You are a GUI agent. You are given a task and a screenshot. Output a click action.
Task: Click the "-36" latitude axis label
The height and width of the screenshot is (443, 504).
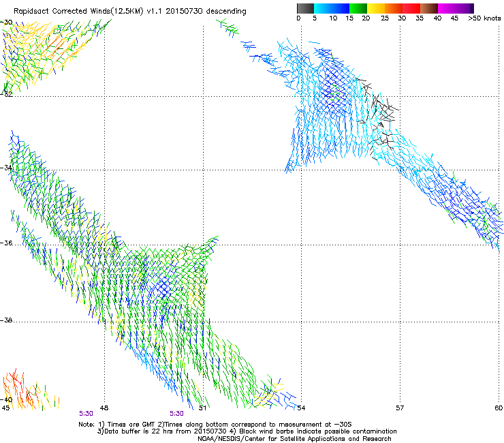point(6,243)
